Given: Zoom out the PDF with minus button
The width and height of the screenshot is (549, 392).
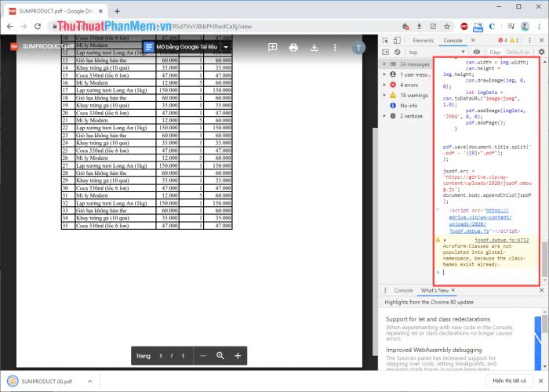Looking at the screenshot, I should point(203,356).
